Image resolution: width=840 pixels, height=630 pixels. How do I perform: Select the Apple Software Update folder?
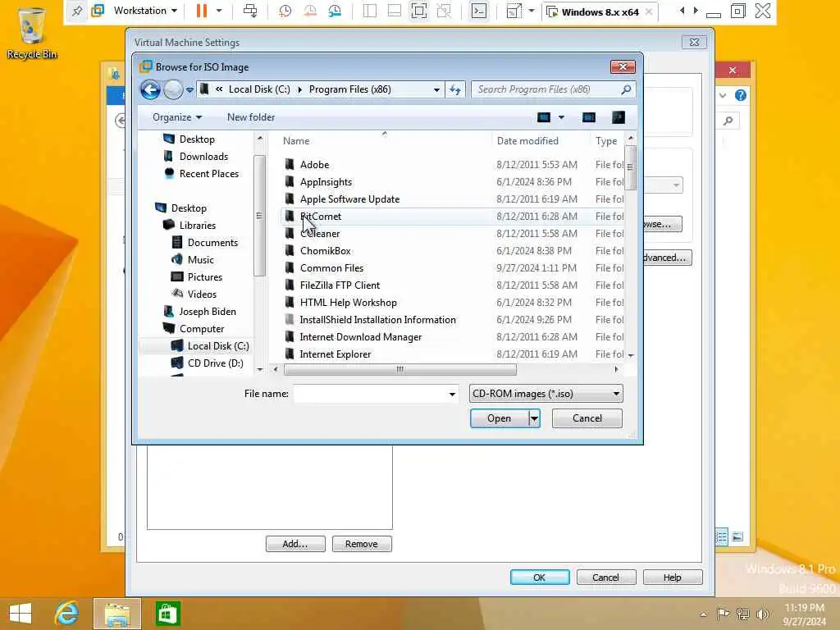coord(349,199)
